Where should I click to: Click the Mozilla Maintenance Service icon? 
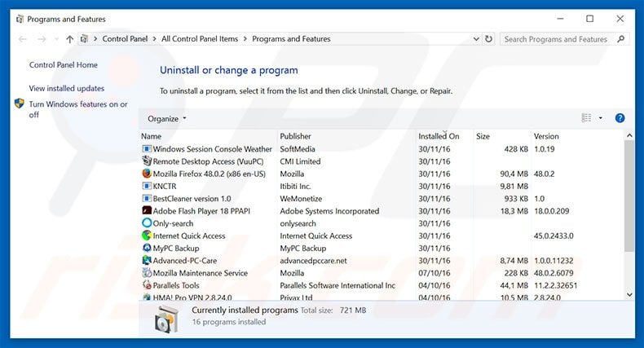point(147,272)
